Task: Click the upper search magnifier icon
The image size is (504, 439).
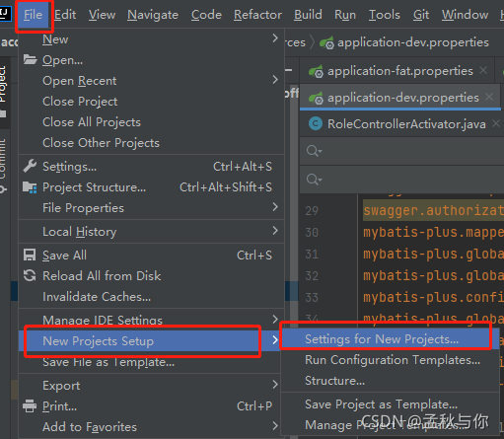Action: [x=314, y=151]
